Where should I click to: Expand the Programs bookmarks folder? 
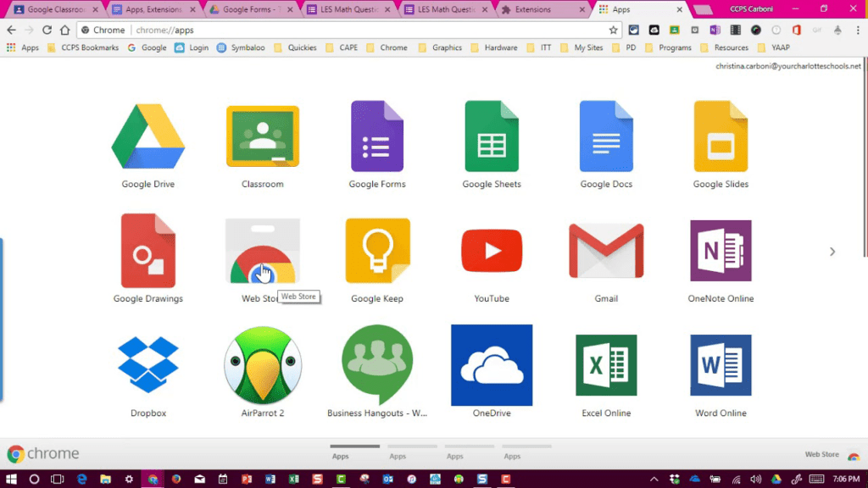[676, 47]
